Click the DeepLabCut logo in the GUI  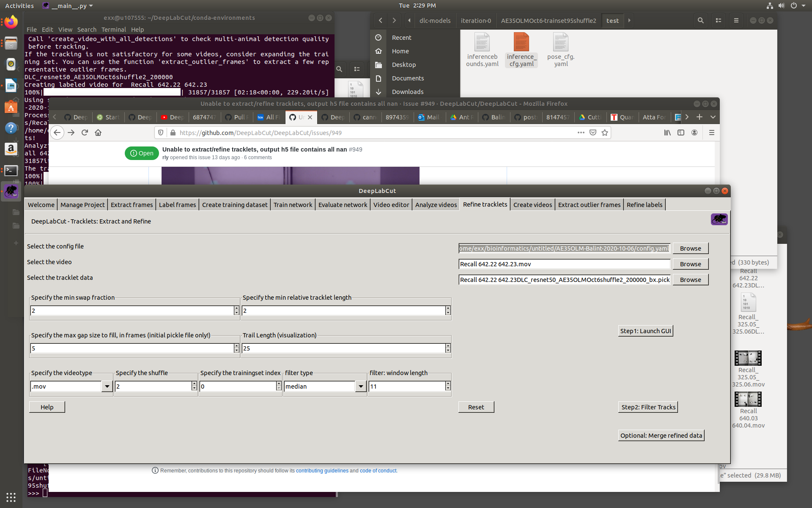(719, 219)
